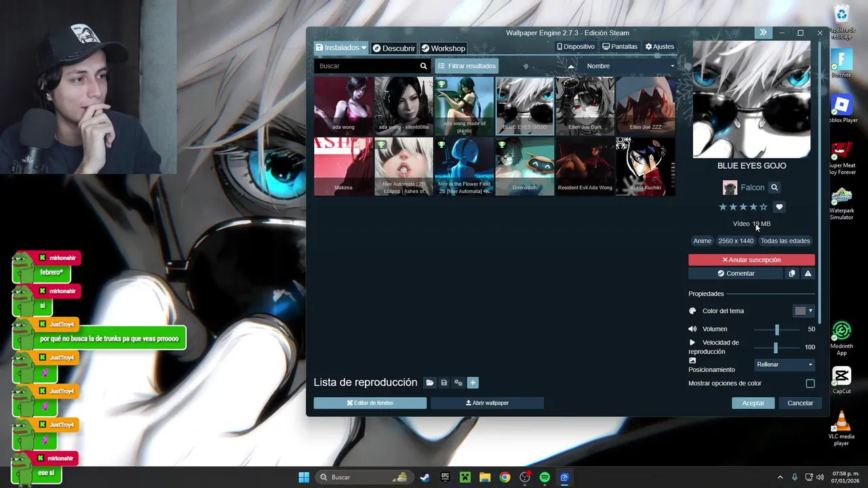This screenshot has height=488, width=868.
Task: Open Ajustes settings
Action: tap(660, 47)
